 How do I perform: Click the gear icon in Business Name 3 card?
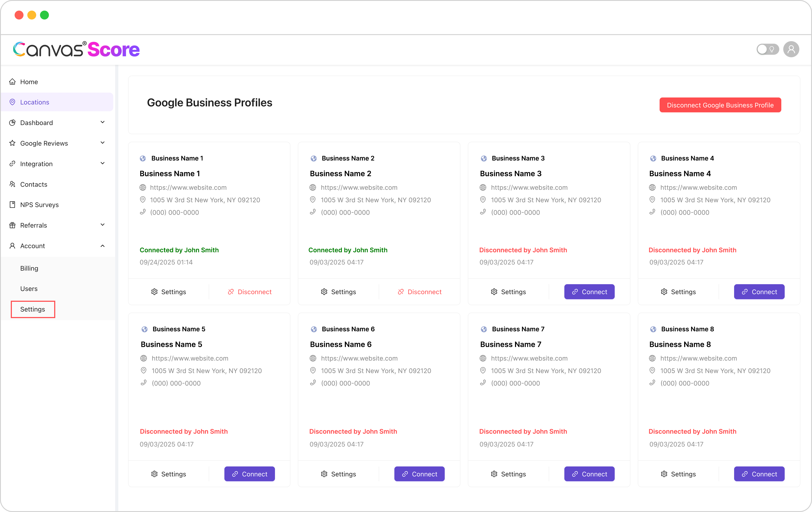click(494, 292)
